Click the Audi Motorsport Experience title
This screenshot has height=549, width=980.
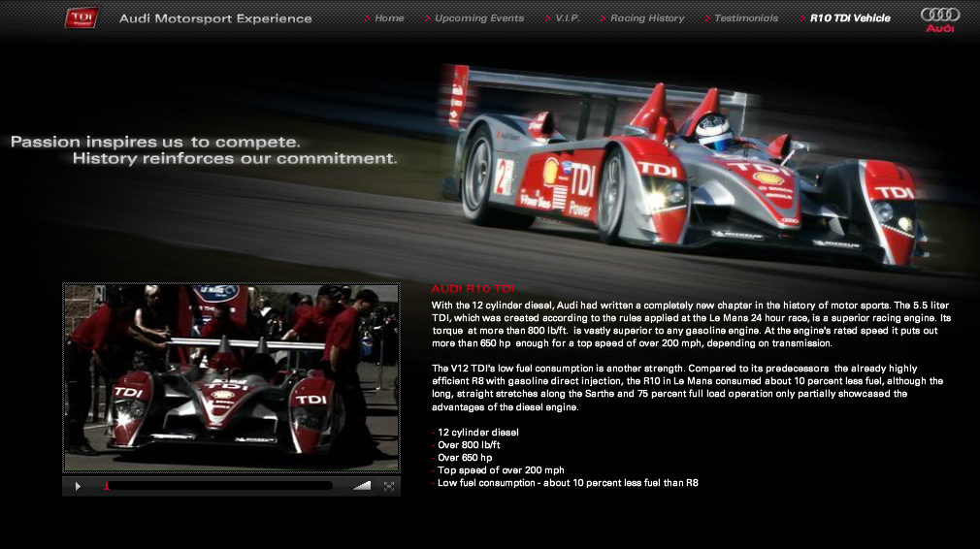(215, 18)
